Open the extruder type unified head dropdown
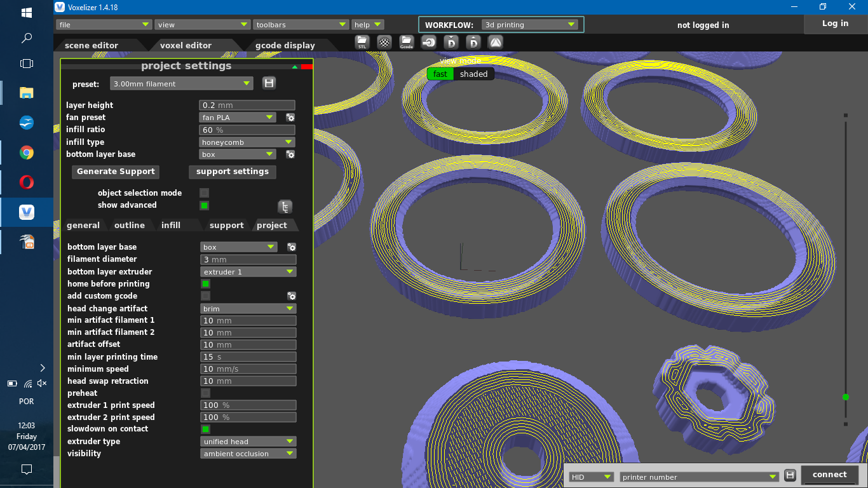Viewport: 868px width, 488px height. (248, 442)
